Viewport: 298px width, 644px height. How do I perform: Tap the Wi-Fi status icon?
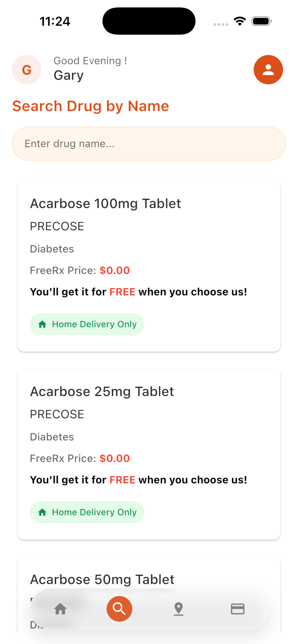240,21
